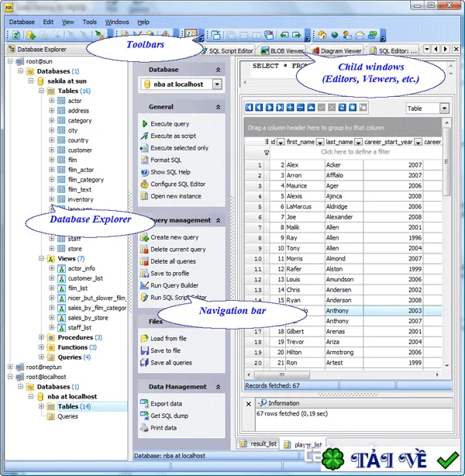Click the Save to file floppy icon
Screen dimensions: 465x476
pos(144,350)
